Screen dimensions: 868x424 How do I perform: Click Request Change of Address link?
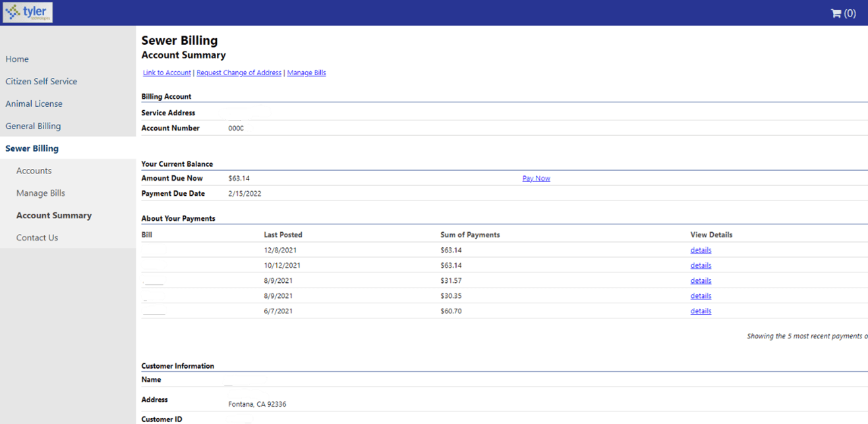pos(239,73)
